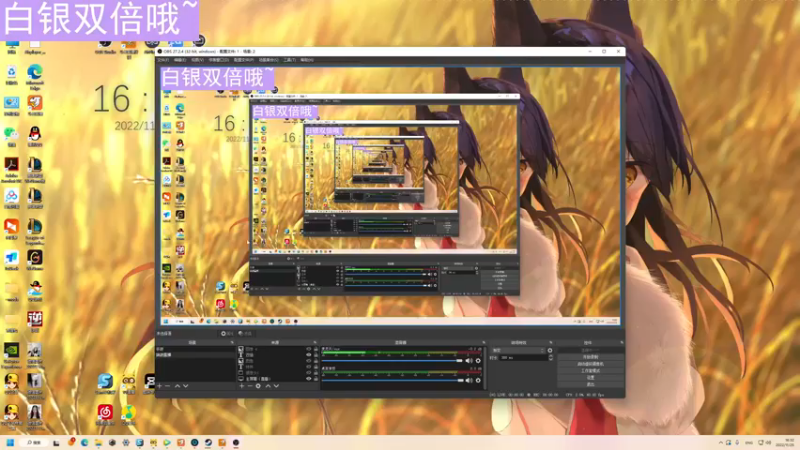The image size is (800, 450).
Task: Move the selected source up
Action: pyautogui.click(x=268, y=386)
